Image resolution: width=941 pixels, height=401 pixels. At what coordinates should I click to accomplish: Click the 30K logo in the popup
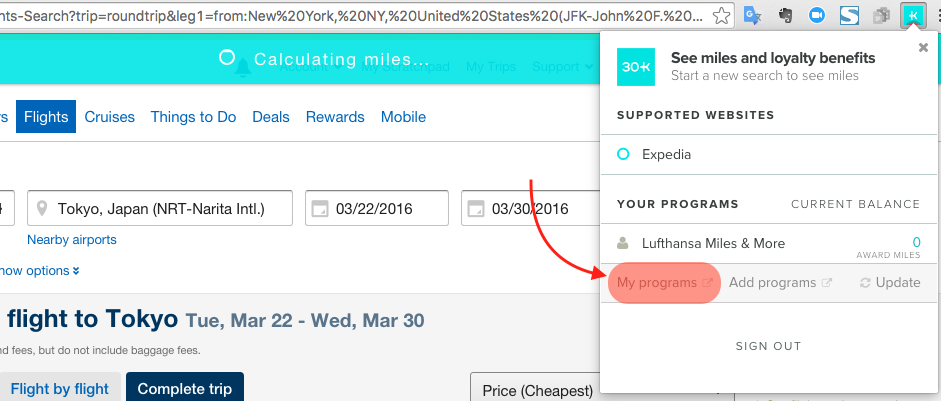[x=636, y=67]
